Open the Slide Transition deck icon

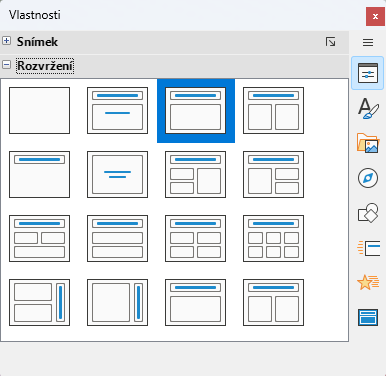pyautogui.click(x=368, y=248)
